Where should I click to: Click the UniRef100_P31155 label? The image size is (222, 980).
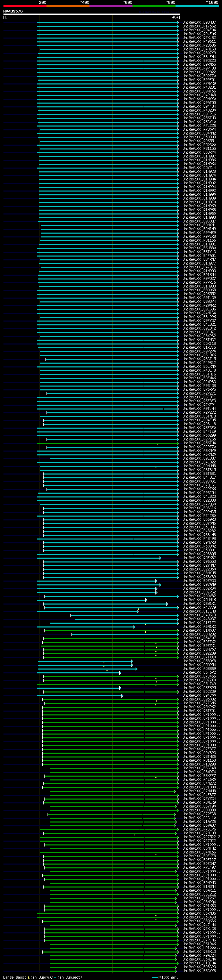199,148
